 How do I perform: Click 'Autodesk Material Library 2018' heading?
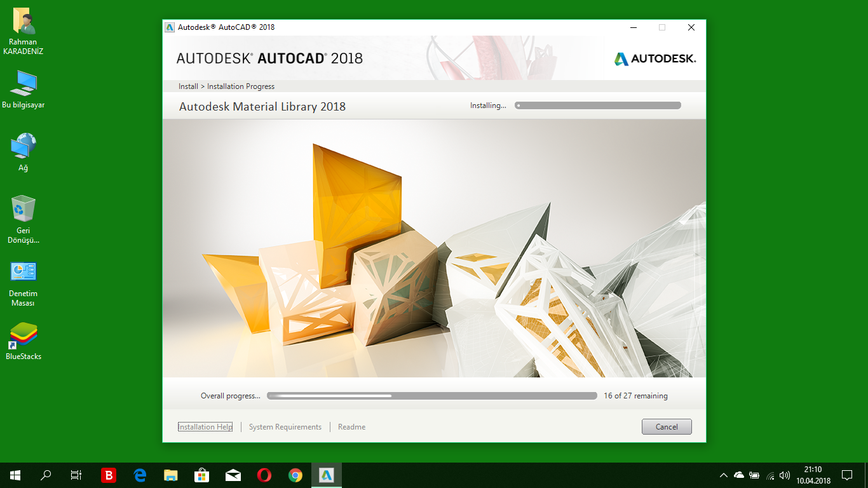point(262,107)
